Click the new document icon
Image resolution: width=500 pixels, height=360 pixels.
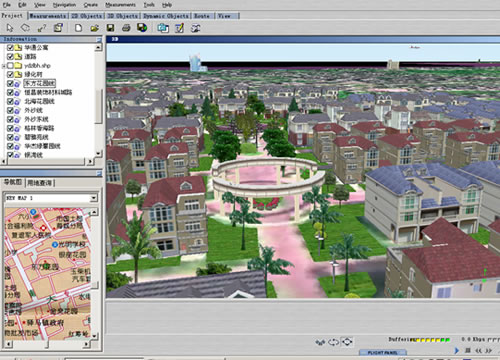click(x=78, y=28)
